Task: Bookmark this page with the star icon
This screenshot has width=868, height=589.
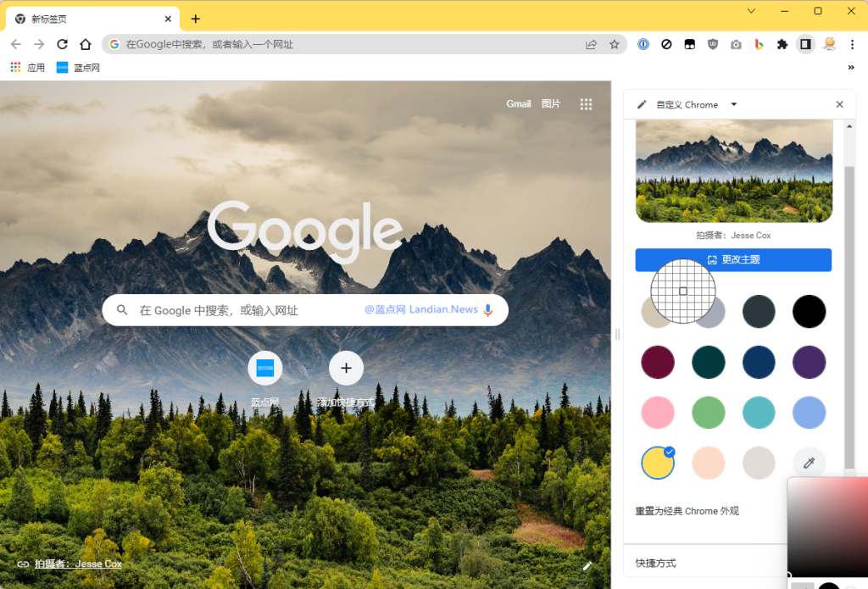Action: click(x=615, y=44)
